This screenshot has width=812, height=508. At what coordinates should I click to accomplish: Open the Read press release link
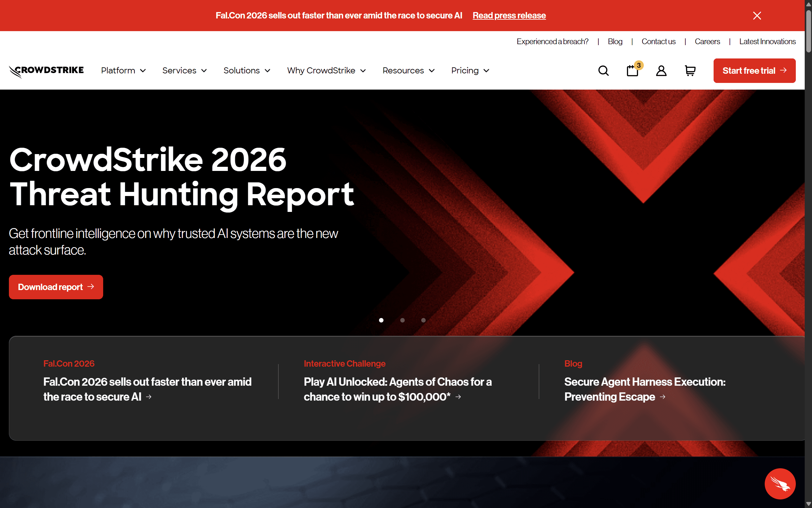(509, 16)
